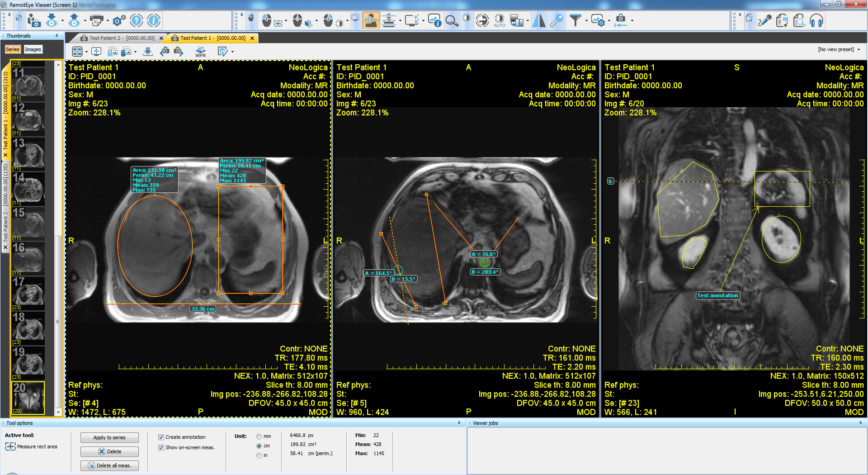868x475 pixels.
Task: Open the patient study browser icon
Action: point(33,21)
